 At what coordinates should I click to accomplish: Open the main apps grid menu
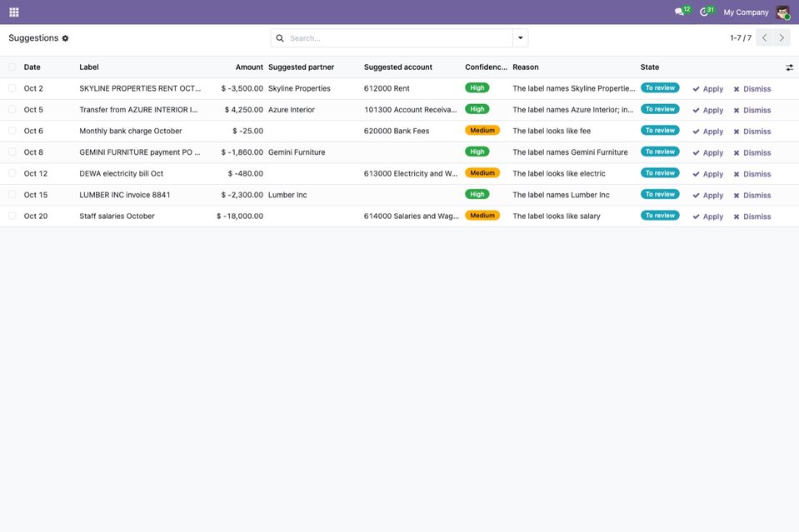pyautogui.click(x=14, y=12)
